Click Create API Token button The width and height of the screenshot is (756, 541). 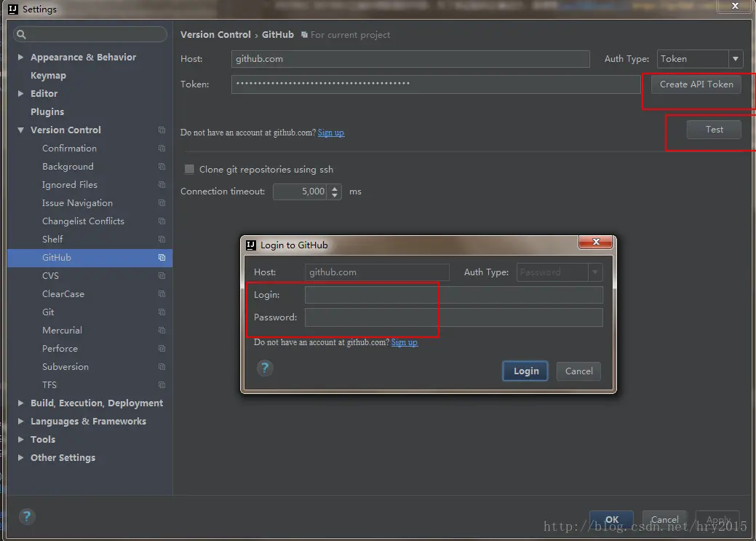[696, 84]
